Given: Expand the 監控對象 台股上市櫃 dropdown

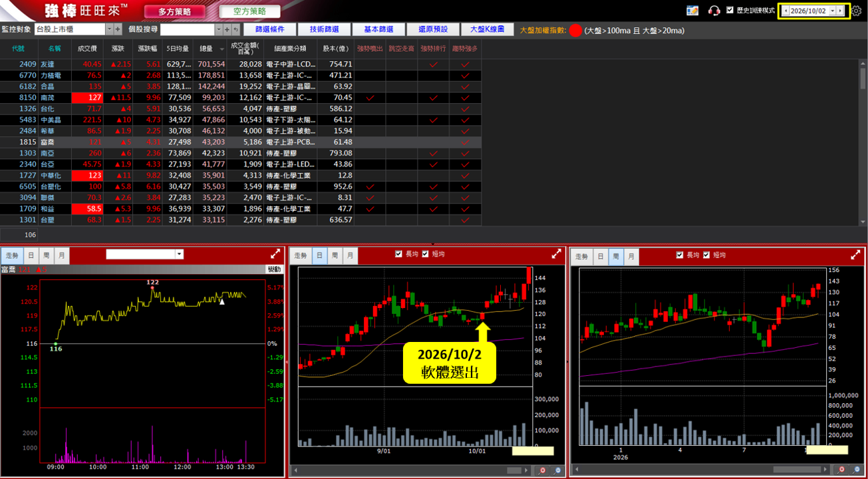Looking at the screenshot, I should (x=110, y=29).
